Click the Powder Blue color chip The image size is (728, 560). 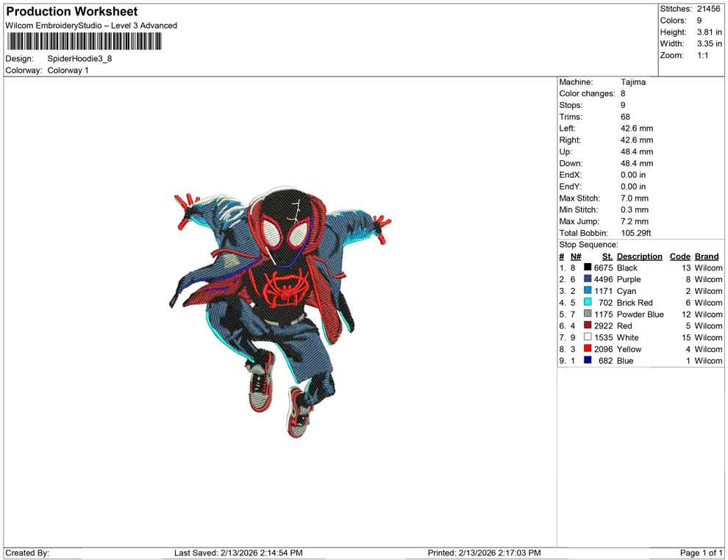coord(586,314)
